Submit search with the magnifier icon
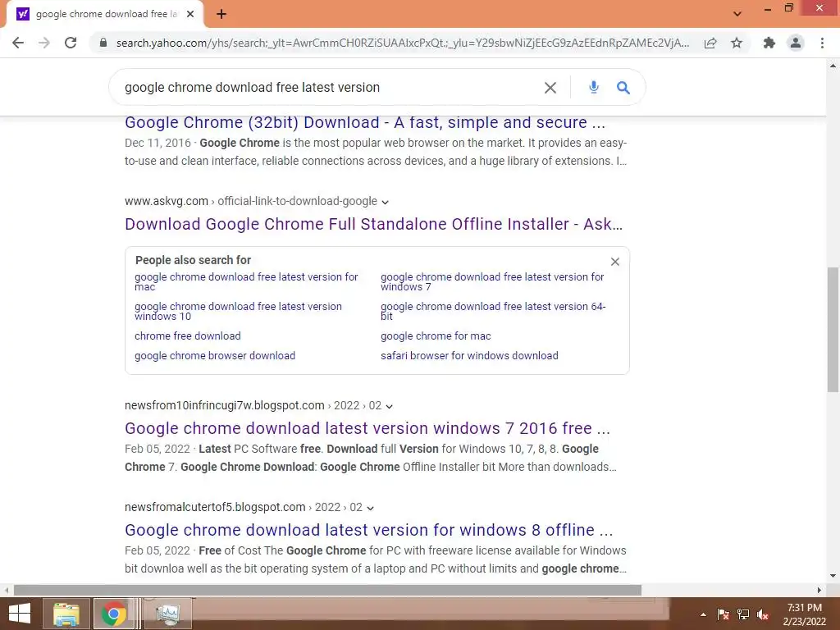The image size is (840, 630). pyautogui.click(x=623, y=87)
